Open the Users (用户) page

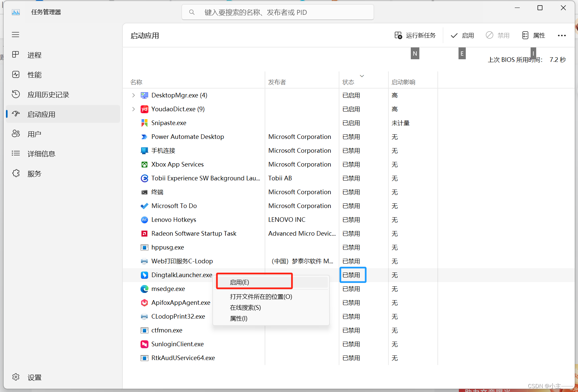63,134
